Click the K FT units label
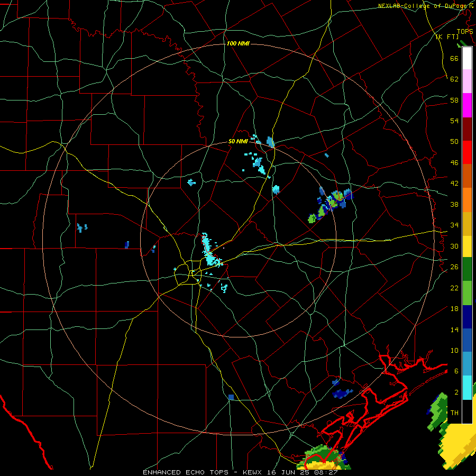This screenshot has width=476, height=476. click(x=447, y=36)
